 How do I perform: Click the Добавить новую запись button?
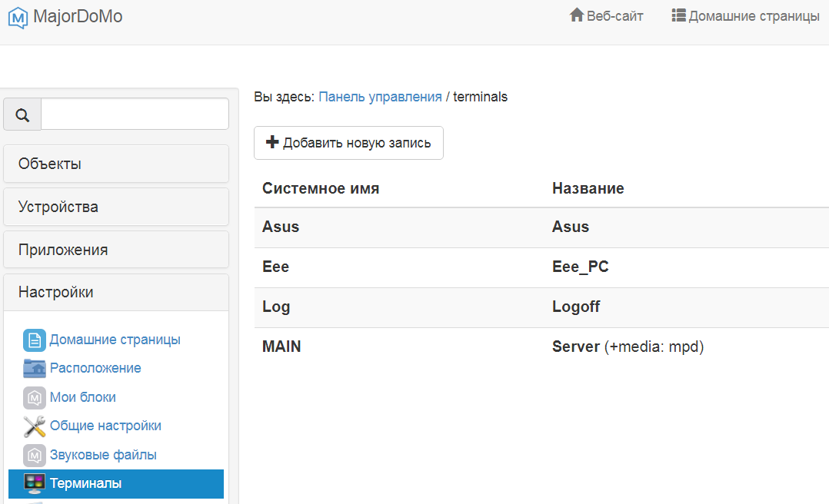point(348,143)
